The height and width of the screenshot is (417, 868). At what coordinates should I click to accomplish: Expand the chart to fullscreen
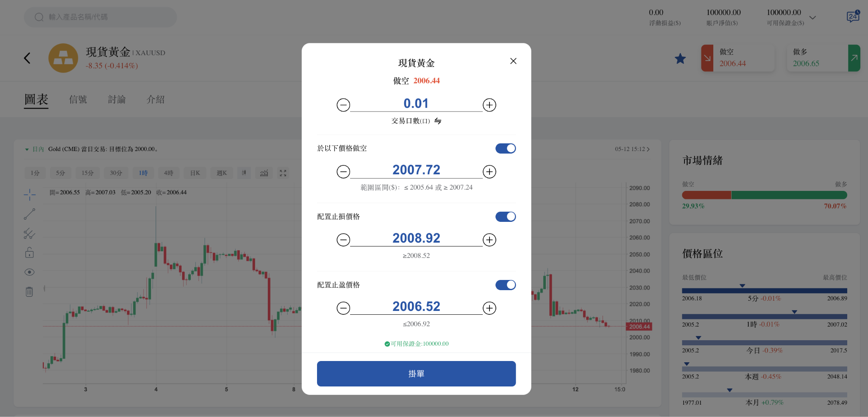pyautogui.click(x=283, y=173)
